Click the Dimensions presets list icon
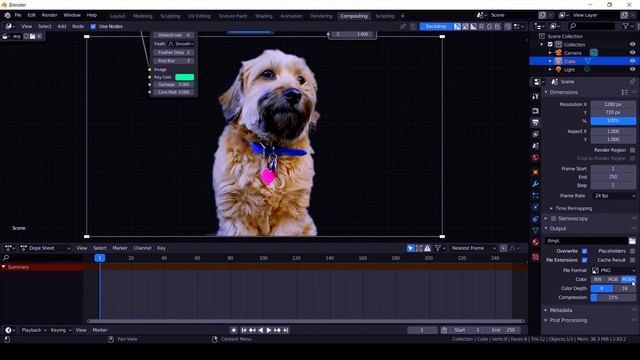This screenshot has height=360, width=640. (x=624, y=92)
